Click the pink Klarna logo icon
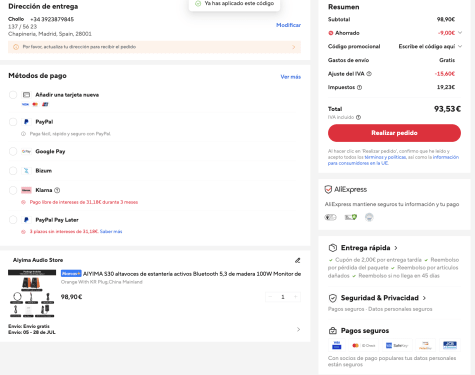Image resolution: width=475 pixels, height=375 pixels. tap(26, 190)
